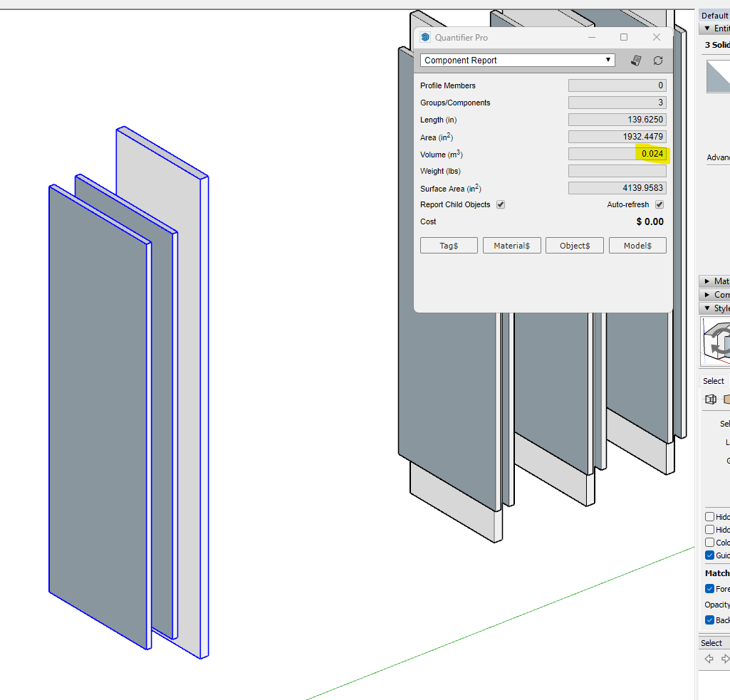Uncheck Report Child Objects
Viewport: 730px width, 700px height.
click(501, 205)
